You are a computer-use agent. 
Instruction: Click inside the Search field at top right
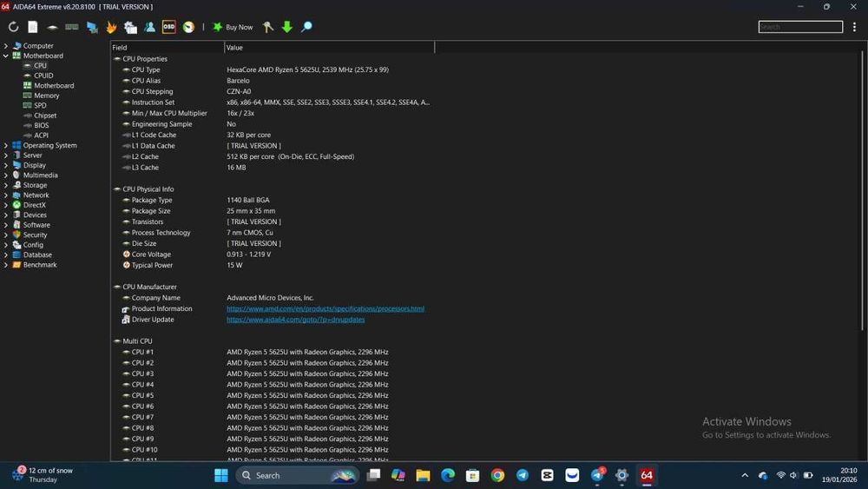(x=800, y=27)
